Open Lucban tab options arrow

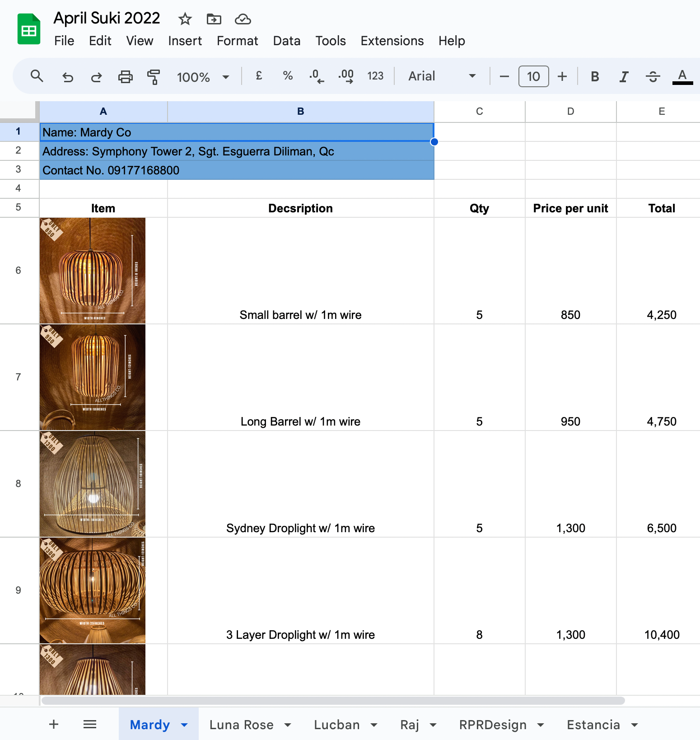[x=374, y=725]
